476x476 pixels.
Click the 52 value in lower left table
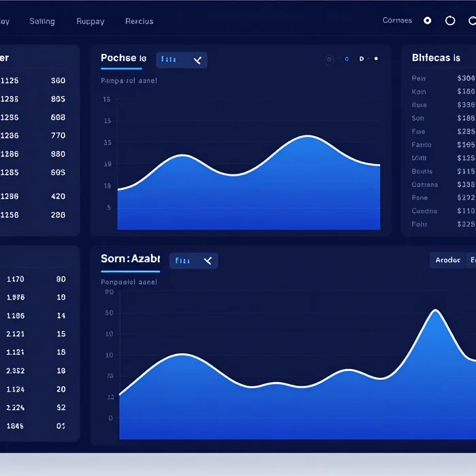(x=61, y=407)
